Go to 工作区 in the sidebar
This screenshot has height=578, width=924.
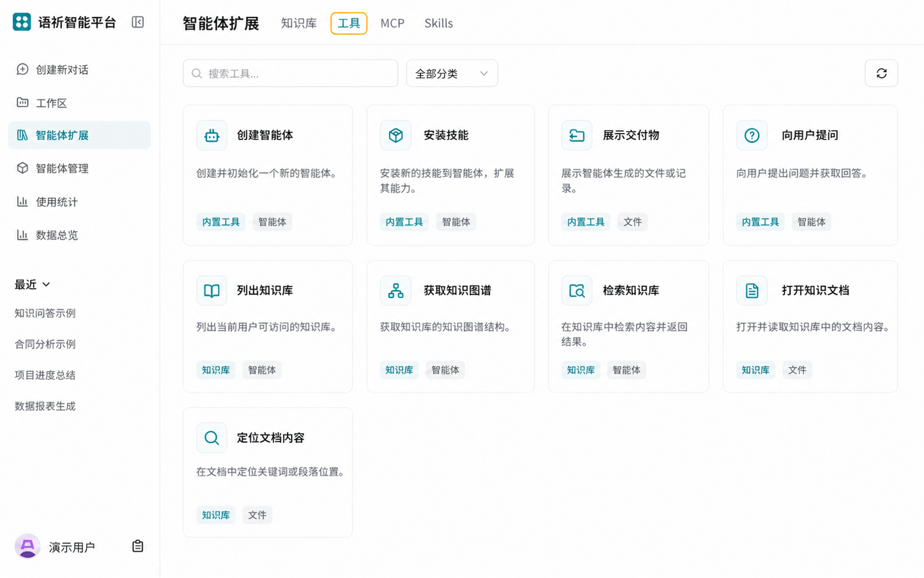tap(80, 102)
